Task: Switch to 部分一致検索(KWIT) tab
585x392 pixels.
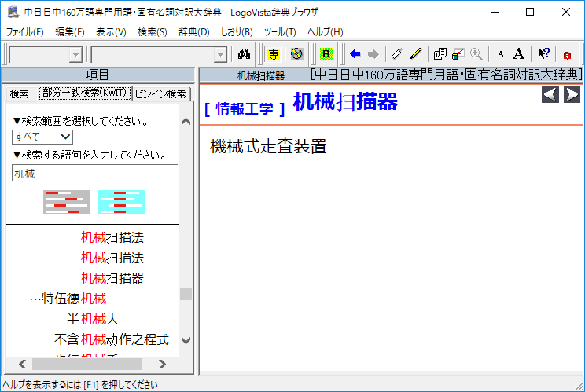Action: pos(85,93)
